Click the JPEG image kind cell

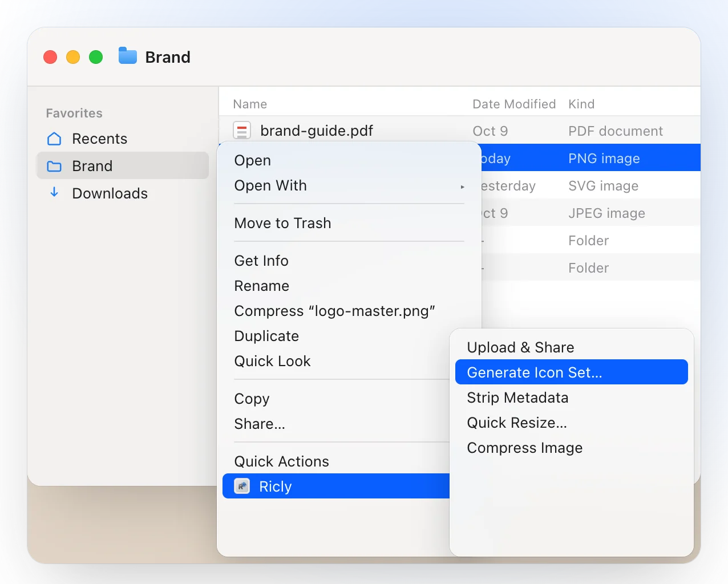[x=606, y=213]
